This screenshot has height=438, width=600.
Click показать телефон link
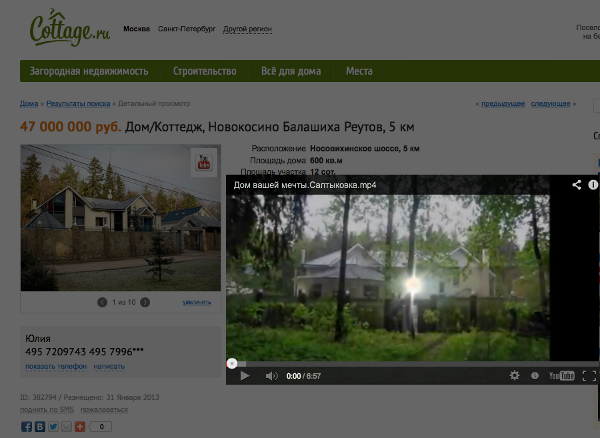click(55, 367)
